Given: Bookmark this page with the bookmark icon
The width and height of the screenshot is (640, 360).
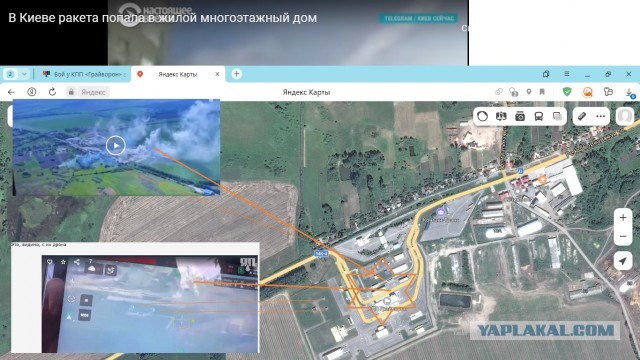Looking at the screenshot, I should [x=542, y=92].
